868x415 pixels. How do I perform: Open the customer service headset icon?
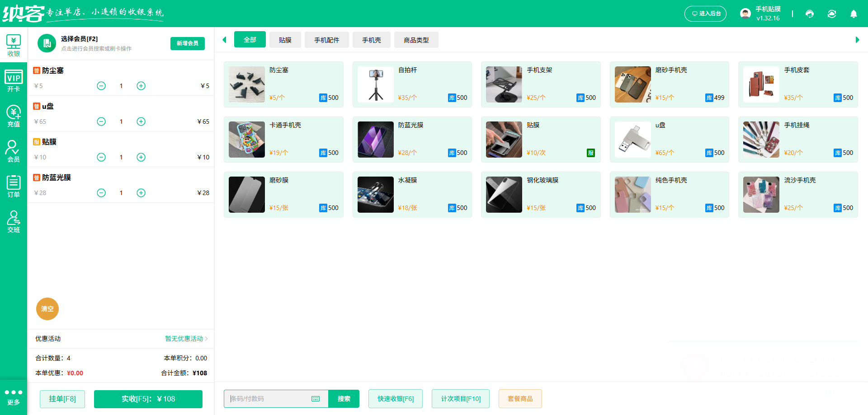810,14
